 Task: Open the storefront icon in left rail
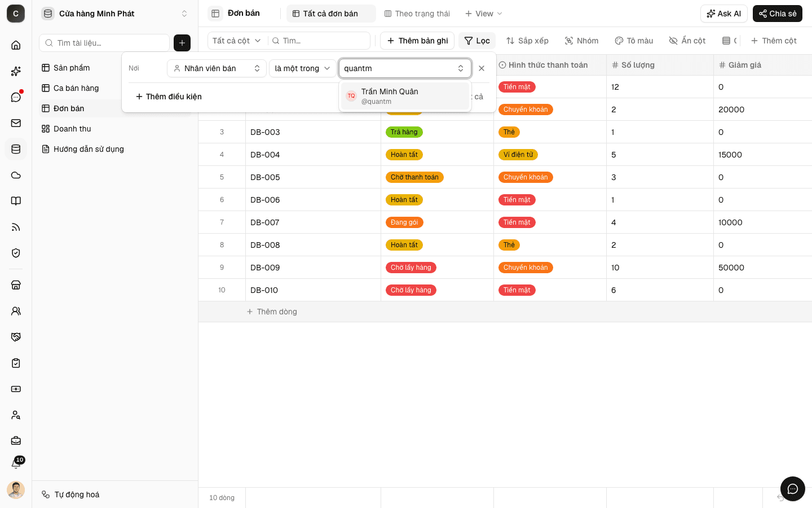point(16,285)
